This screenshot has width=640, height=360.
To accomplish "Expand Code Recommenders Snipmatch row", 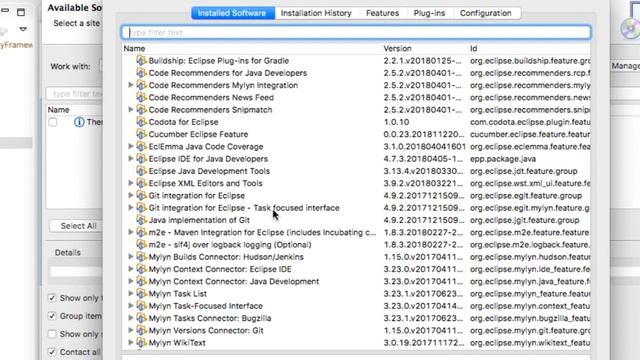I will (x=131, y=109).
